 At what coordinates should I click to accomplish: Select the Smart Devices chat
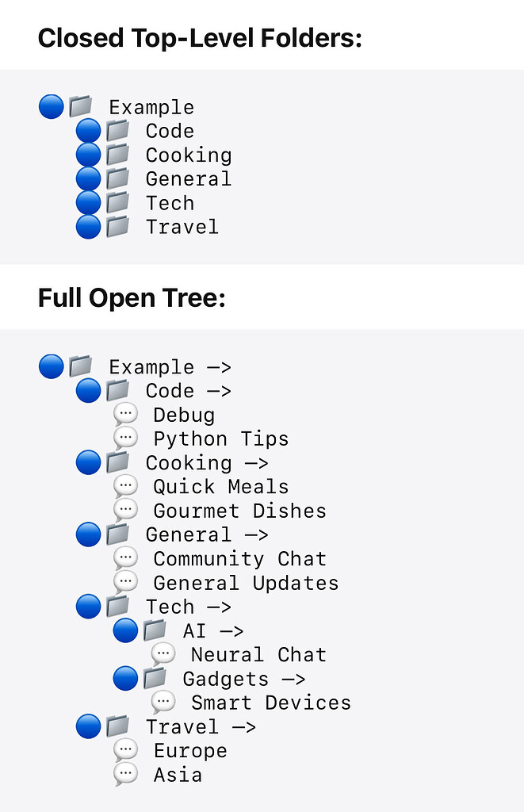click(270, 702)
